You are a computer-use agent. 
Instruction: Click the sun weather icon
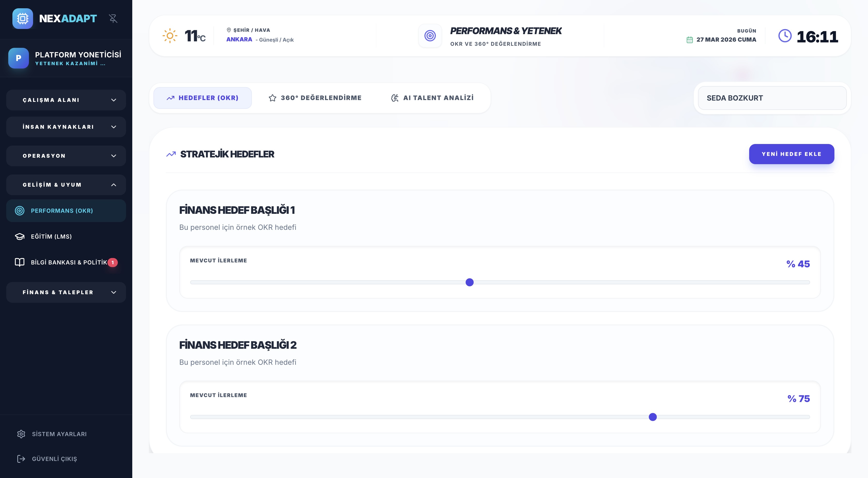pyautogui.click(x=170, y=36)
